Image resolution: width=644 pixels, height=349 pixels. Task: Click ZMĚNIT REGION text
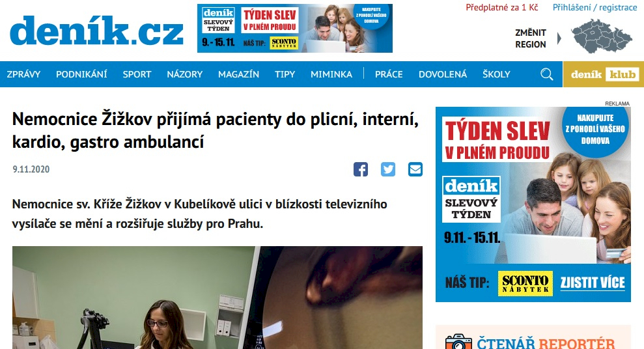[x=531, y=38]
